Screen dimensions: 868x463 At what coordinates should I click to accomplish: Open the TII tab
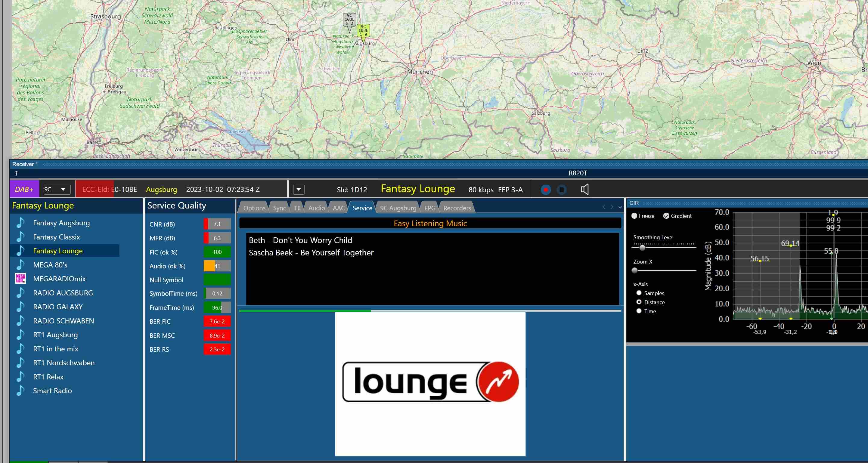point(297,208)
